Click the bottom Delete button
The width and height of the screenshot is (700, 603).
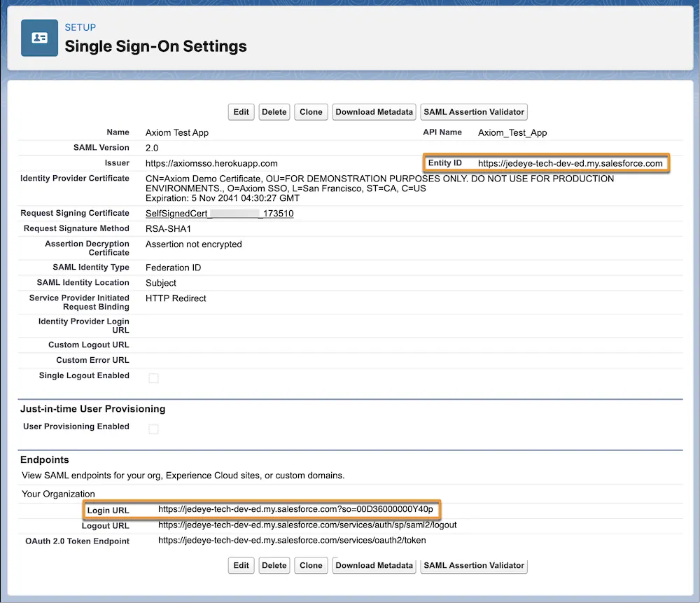click(x=274, y=565)
